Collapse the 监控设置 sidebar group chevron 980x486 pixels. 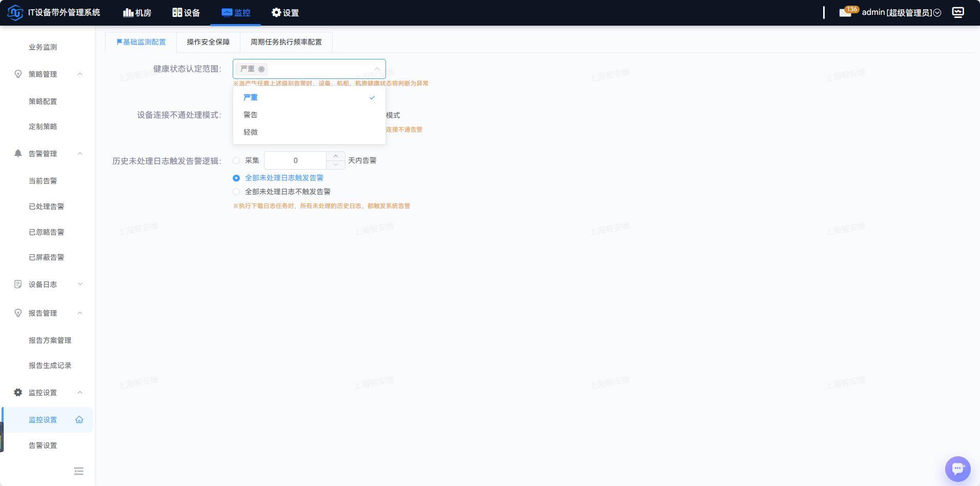(x=80, y=392)
